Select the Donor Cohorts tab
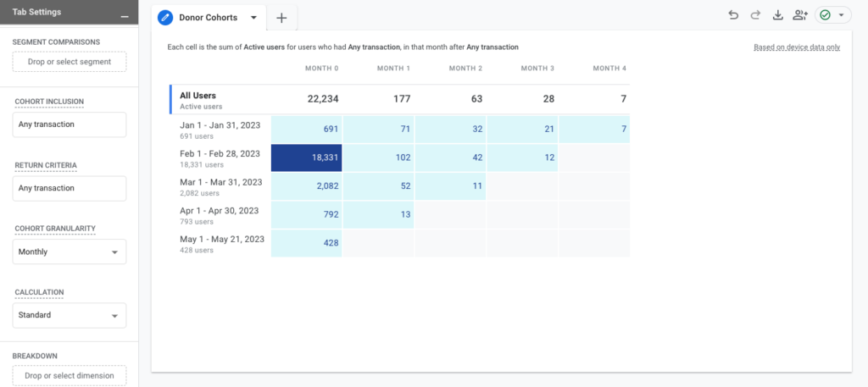 (208, 17)
